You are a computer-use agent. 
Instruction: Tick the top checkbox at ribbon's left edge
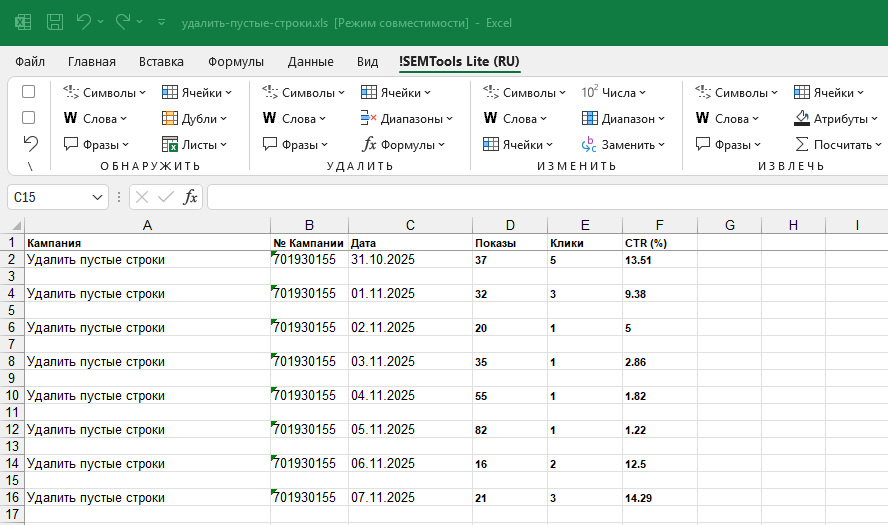[29, 92]
